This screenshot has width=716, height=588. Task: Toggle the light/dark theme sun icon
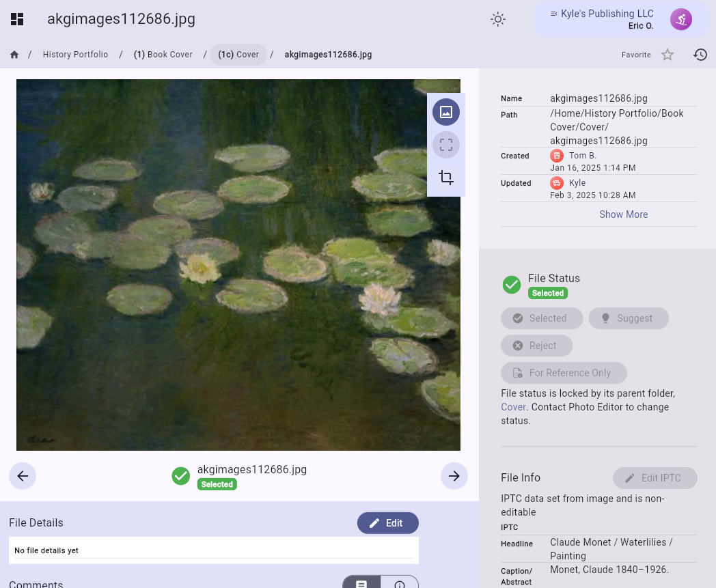pos(498,19)
